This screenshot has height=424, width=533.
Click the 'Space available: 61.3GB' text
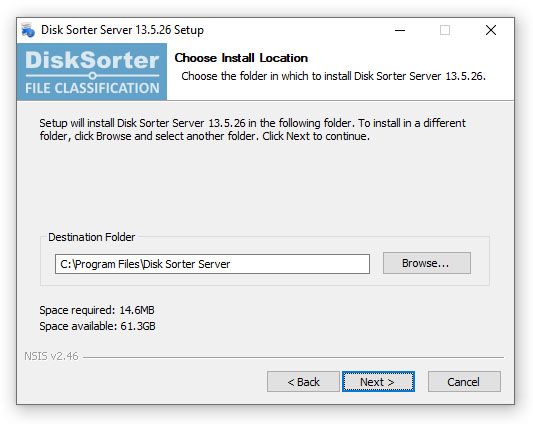[x=97, y=326]
